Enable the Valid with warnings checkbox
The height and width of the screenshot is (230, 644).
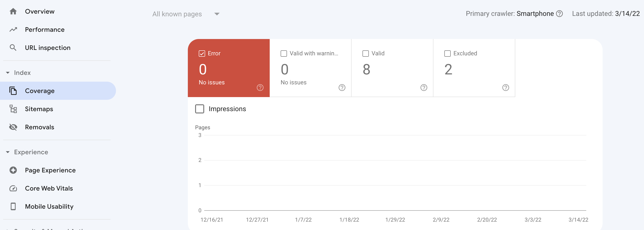click(x=283, y=53)
